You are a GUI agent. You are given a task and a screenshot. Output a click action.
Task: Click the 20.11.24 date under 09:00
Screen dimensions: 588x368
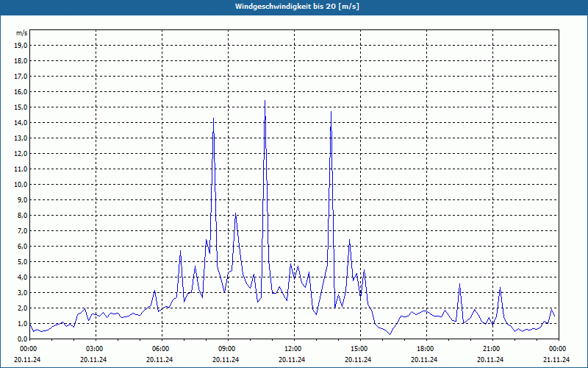(x=226, y=359)
